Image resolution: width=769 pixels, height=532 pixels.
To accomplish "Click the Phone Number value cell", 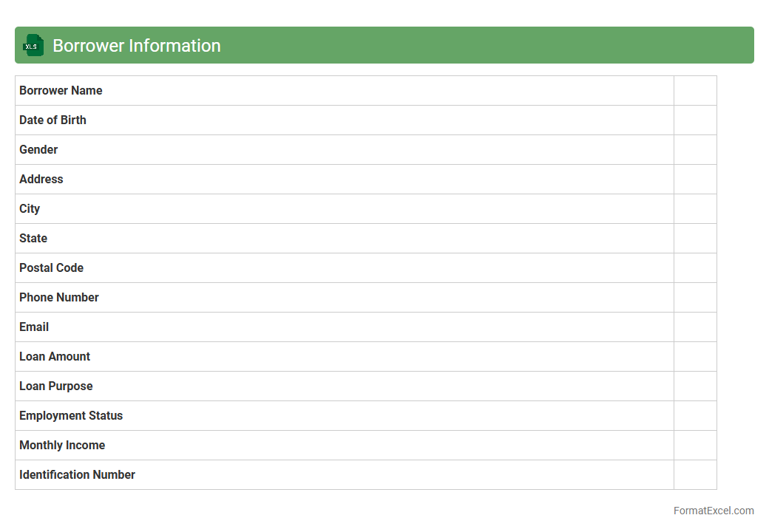I will 695,298.
